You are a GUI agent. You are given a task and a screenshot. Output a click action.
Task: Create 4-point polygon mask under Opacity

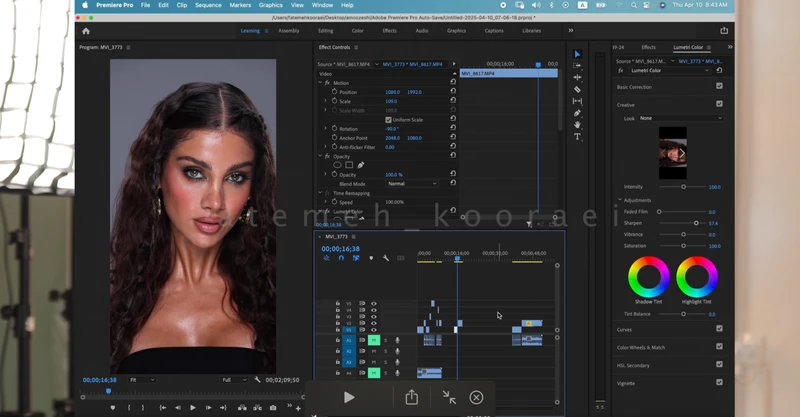[x=349, y=165]
